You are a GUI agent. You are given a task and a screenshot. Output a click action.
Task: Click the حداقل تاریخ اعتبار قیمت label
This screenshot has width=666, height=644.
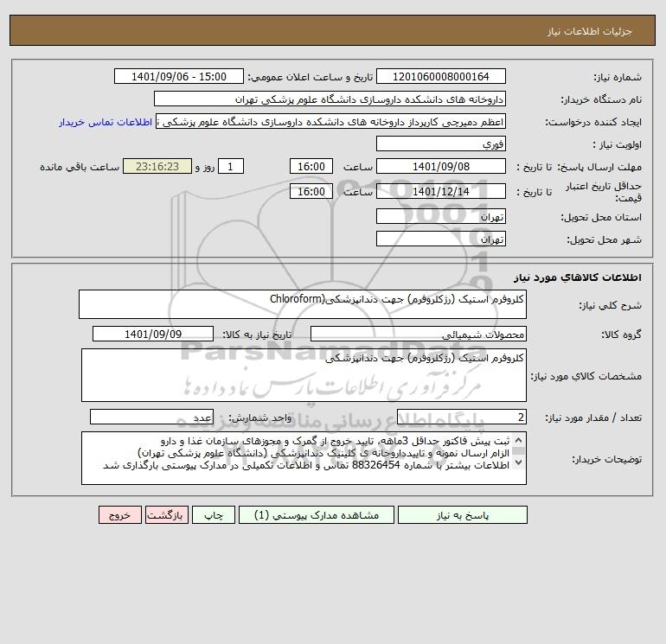click(604, 192)
